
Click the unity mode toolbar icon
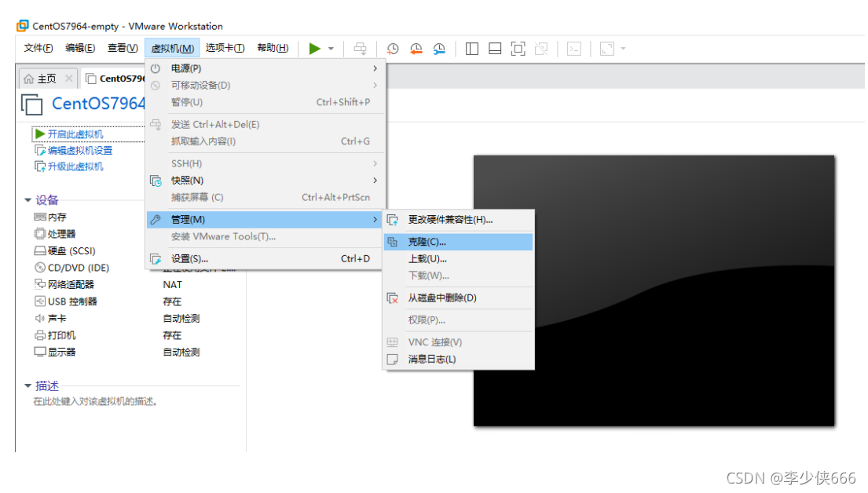(x=541, y=49)
